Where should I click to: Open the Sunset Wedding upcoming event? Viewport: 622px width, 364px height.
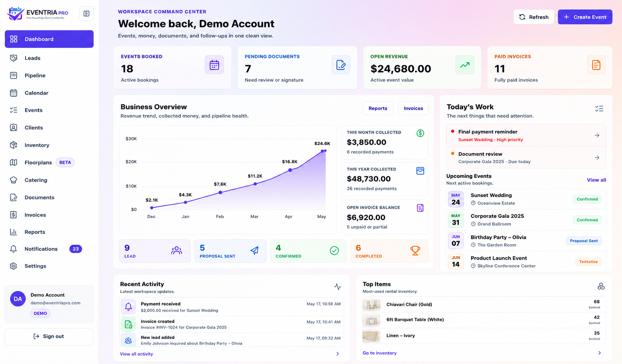coord(526,199)
